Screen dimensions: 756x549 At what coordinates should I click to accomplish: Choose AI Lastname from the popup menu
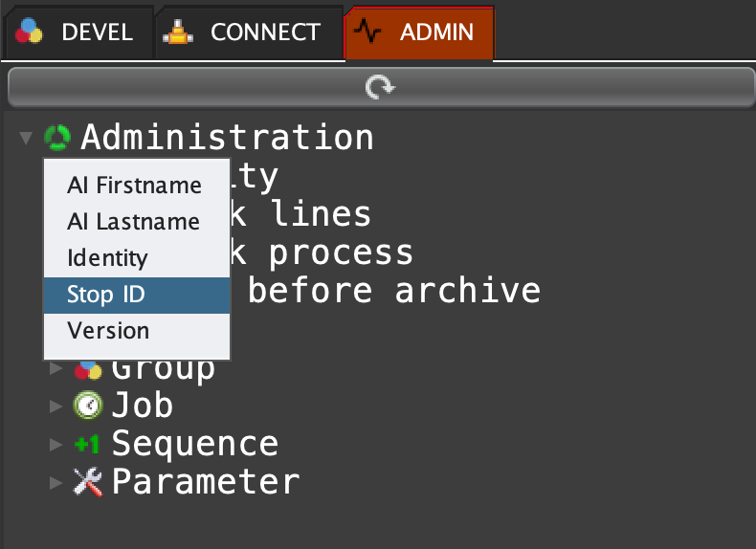point(133,222)
